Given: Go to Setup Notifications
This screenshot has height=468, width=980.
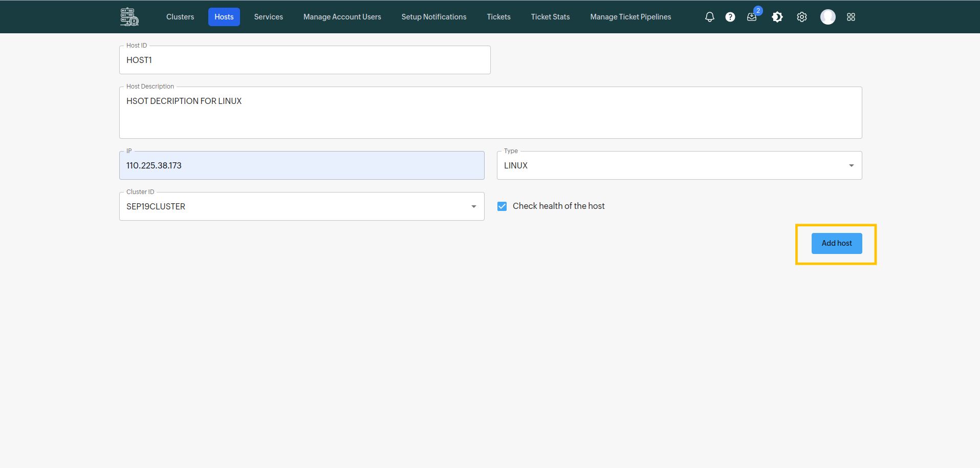Looking at the screenshot, I should (x=434, y=17).
